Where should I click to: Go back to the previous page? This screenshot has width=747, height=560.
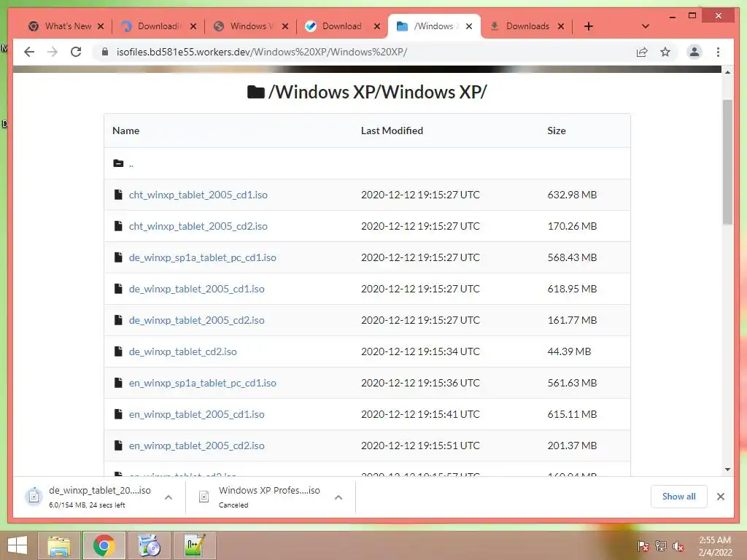click(29, 52)
